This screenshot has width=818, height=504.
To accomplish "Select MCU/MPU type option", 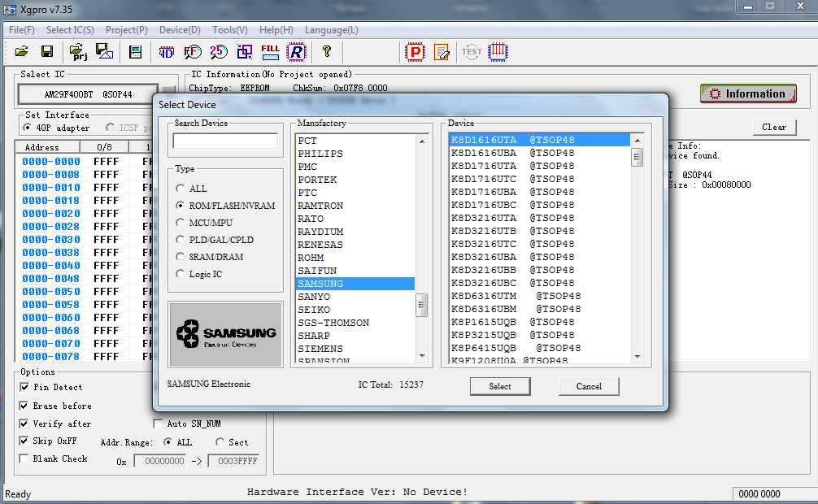I will tap(181, 223).
